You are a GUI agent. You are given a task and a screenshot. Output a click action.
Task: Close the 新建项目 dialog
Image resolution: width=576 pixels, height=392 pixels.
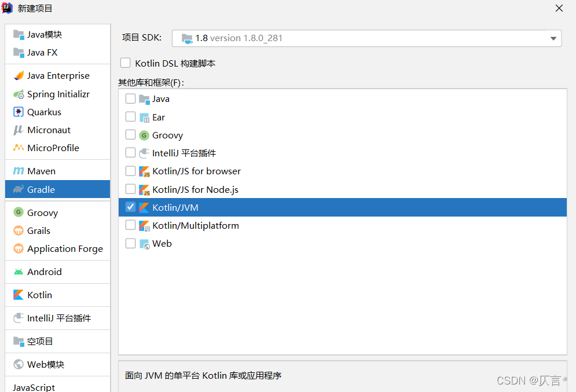(559, 8)
